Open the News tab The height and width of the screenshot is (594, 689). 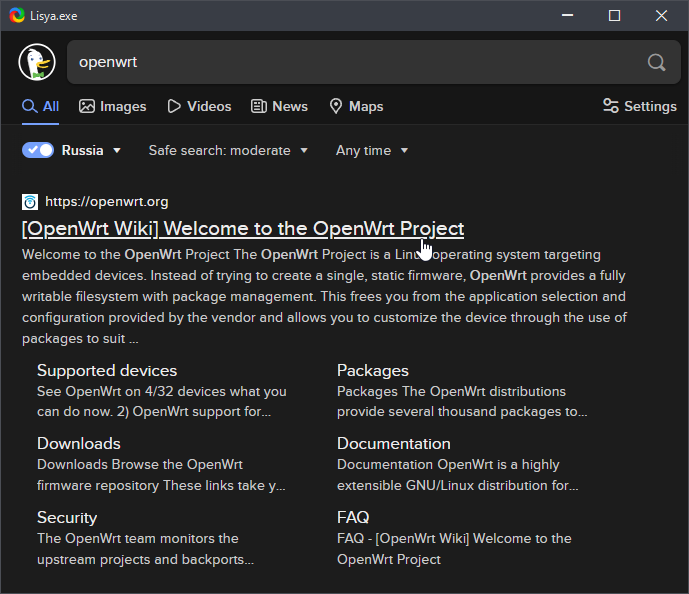(x=279, y=106)
